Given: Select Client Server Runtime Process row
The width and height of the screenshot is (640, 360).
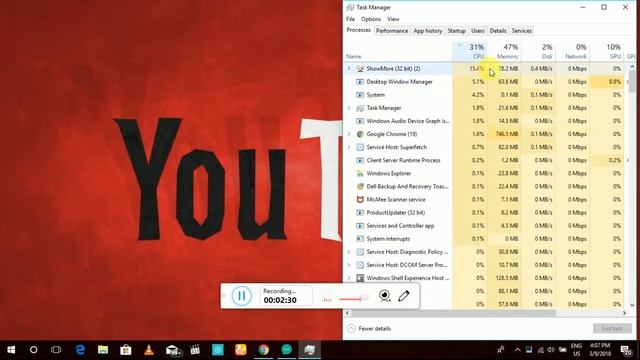Looking at the screenshot, I should point(484,160).
